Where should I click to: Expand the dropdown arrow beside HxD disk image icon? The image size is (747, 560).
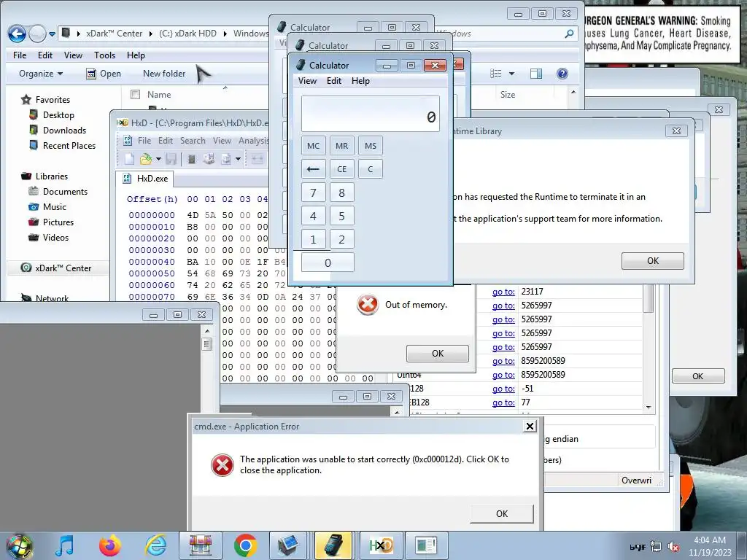[238, 159]
